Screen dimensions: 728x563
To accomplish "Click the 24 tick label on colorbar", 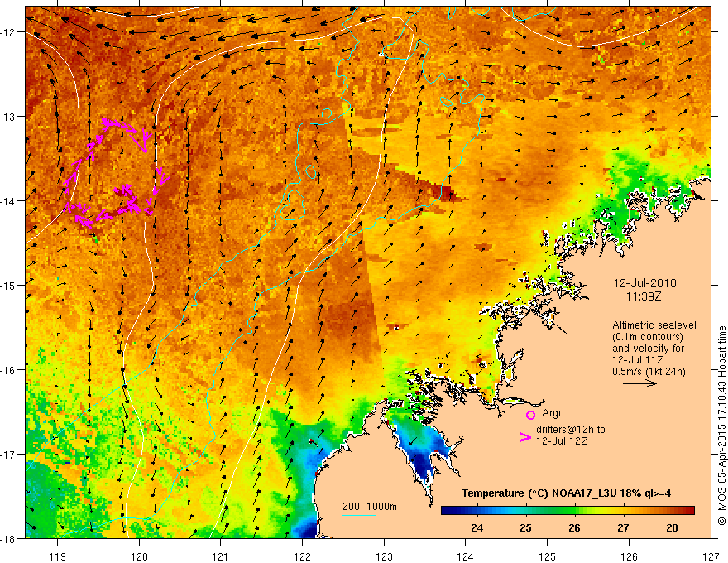I will [477, 528].
